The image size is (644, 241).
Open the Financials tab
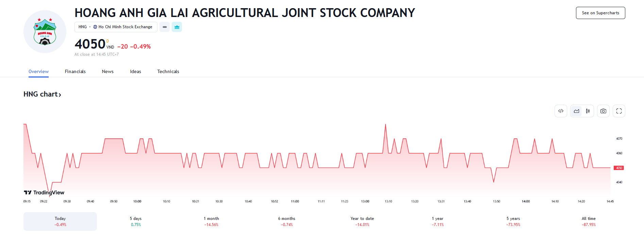(x=75, y=71)
